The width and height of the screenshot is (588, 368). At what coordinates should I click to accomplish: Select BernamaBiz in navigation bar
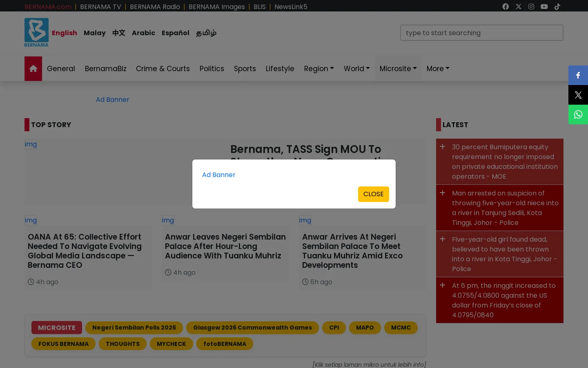pos(105,69)
